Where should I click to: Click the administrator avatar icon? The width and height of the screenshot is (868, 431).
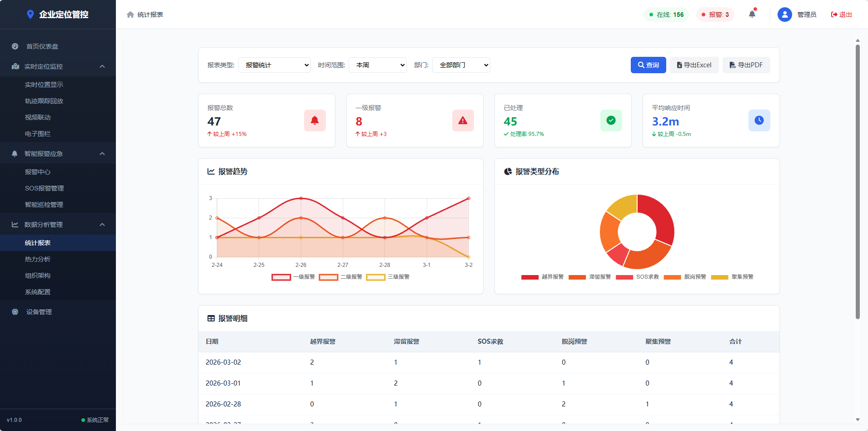click(x=784, y=15)
